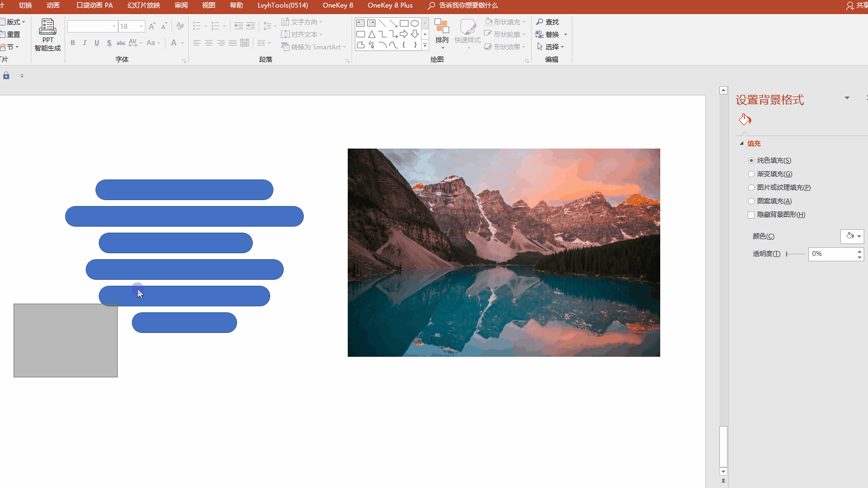Select the rectangle shape
The height and width of the screenshot is (488, 868).
tap(404, 23)
